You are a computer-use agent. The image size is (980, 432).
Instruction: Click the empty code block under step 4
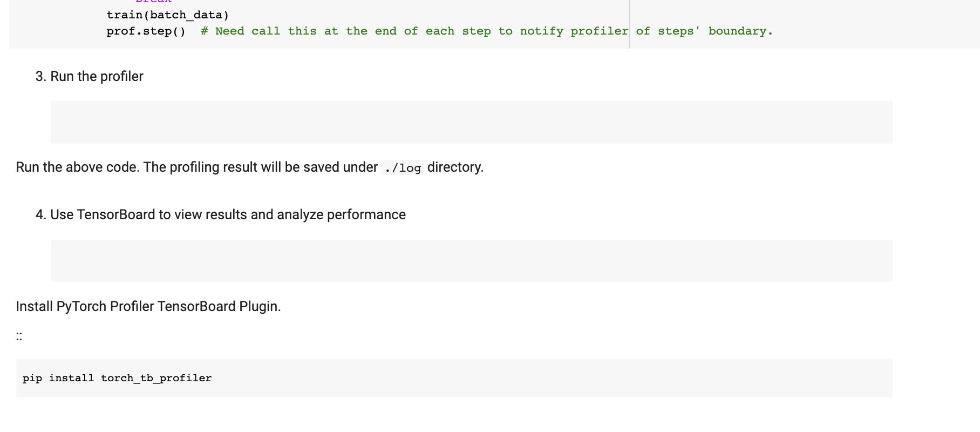click(x=471, y=261)
